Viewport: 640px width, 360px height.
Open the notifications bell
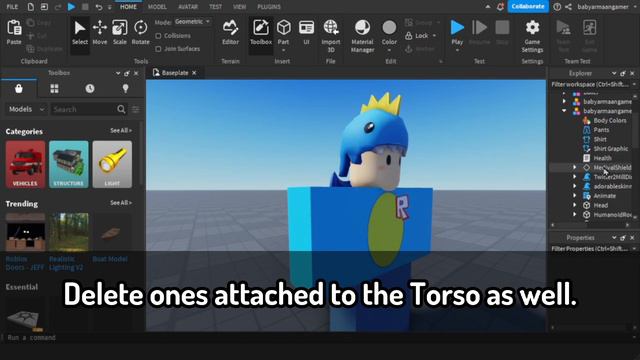pyautogui.click(x=500, y=7)
